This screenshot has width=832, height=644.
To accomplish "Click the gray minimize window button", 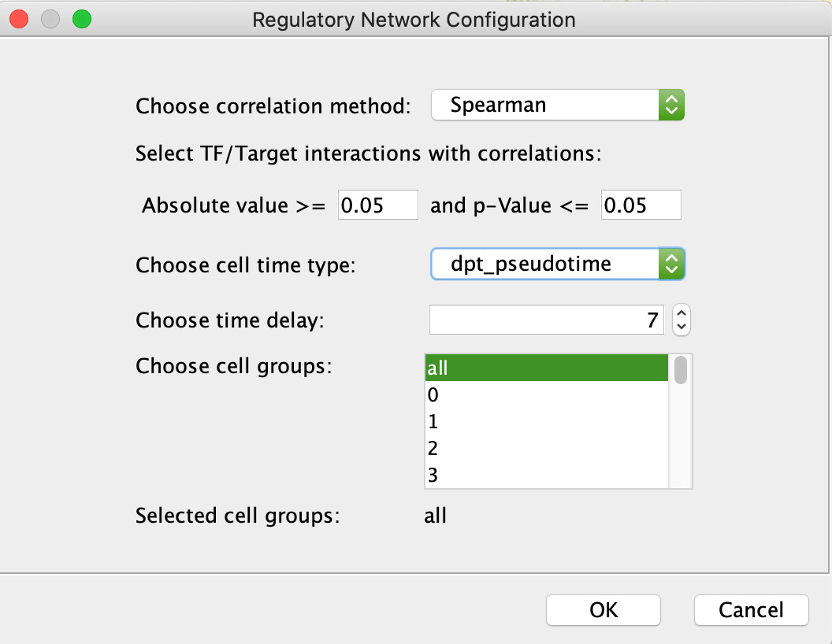I will pyautogui.click(x=50, y=20).
